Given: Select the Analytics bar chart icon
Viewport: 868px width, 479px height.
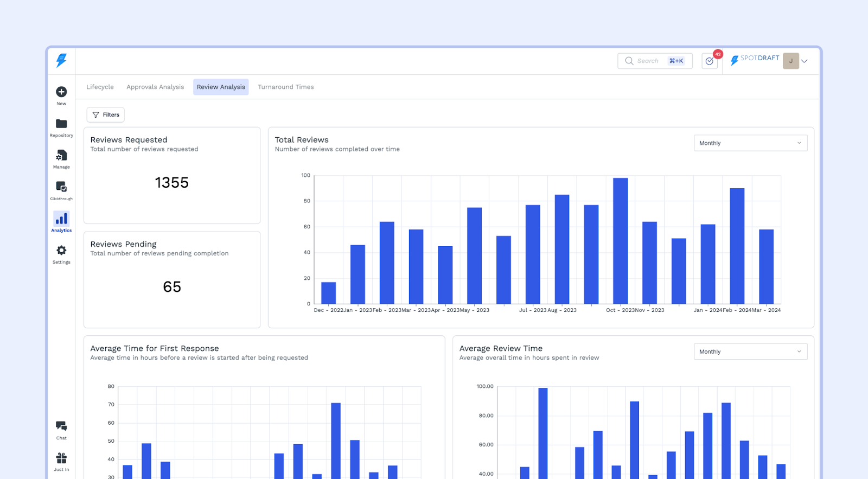Looking at the screenshot, I should (x=61, y=219).
